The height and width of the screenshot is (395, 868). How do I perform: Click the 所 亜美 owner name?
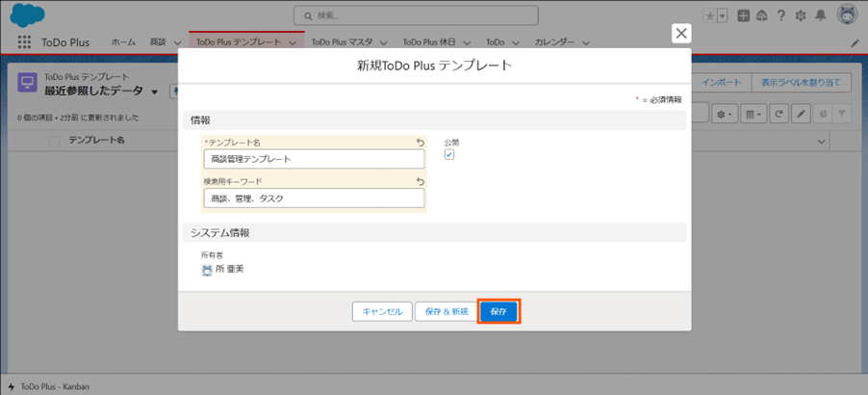coord(230,270)
